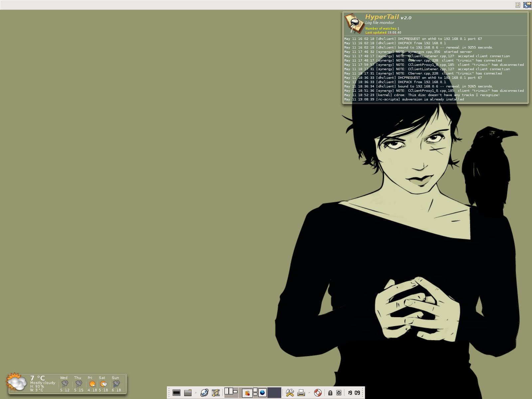The height and width of the screenshot is (399, 532).
Task: Click the 7 °C temperature reading
Action: tap(37, 378)
